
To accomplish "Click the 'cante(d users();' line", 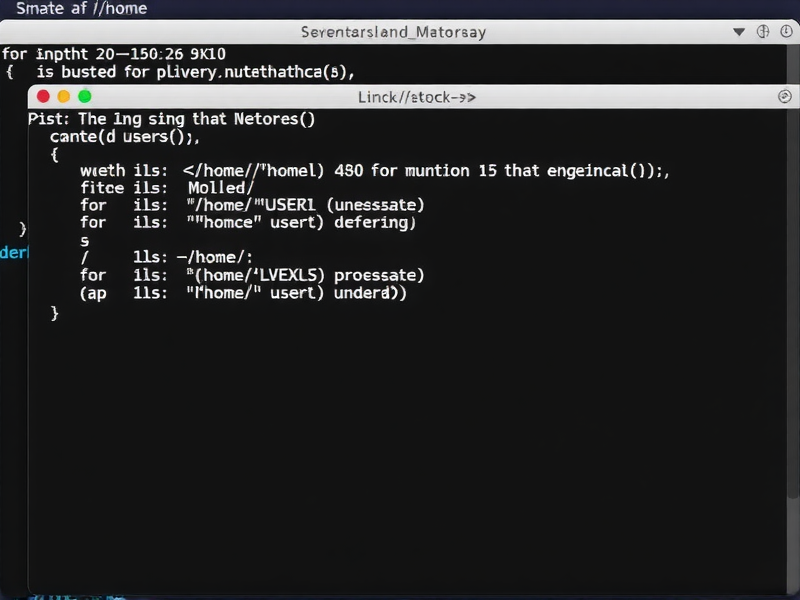I will [x=125, y=137].
